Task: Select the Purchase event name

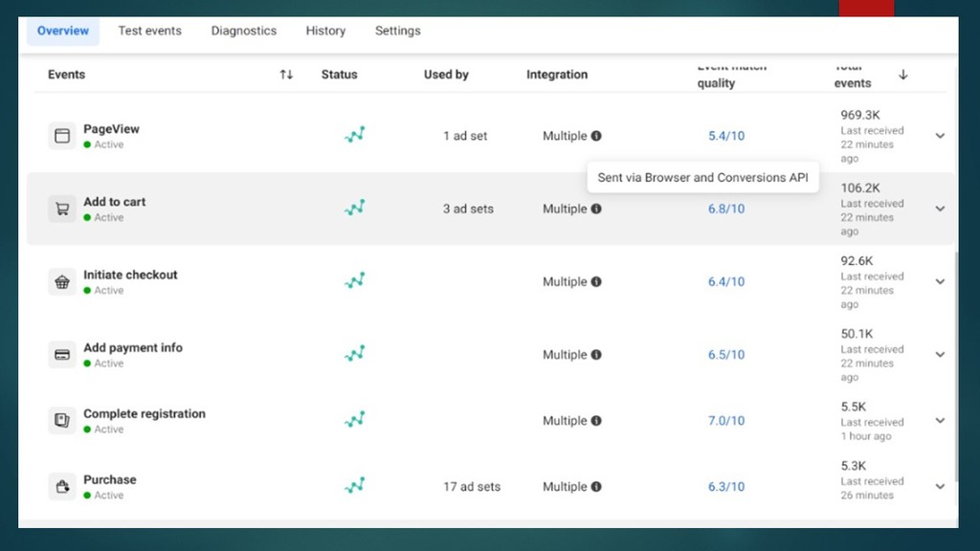Action: click(110, 480)
